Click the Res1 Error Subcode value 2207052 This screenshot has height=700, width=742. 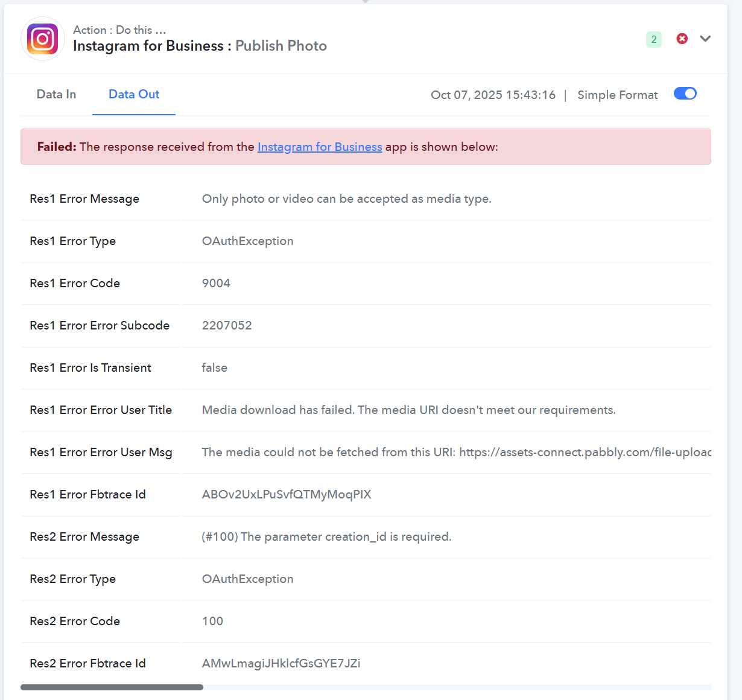227,325
